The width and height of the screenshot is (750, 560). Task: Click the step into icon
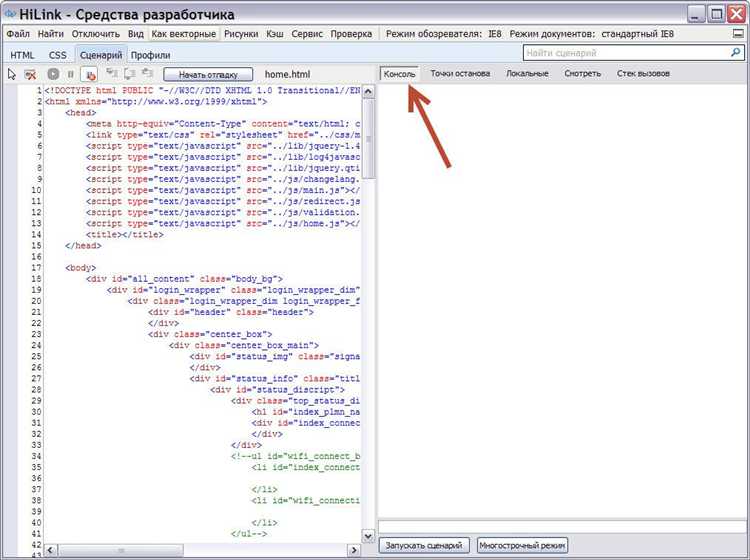112,74
